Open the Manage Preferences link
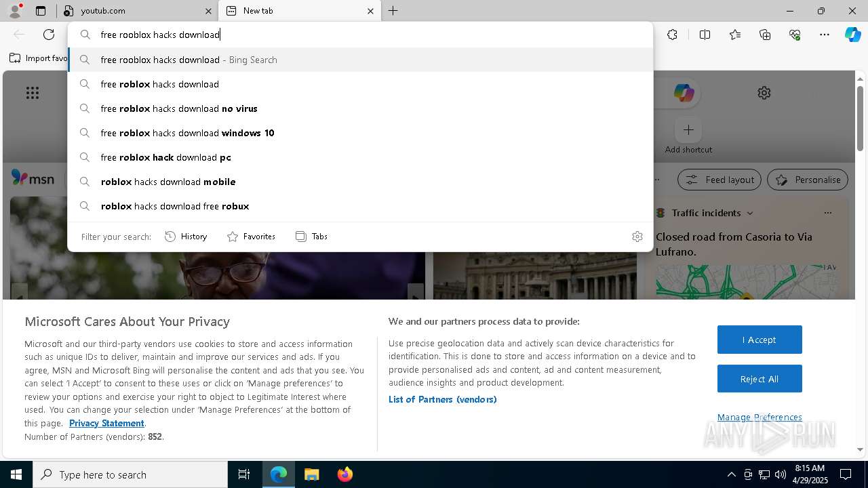 pyautogui.click(x=759, y=418)
